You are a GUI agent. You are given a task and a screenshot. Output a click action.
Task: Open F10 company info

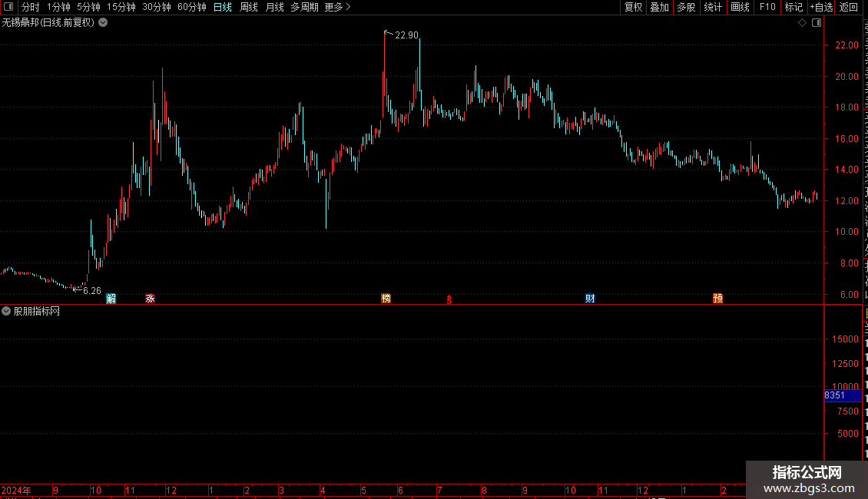[767, 7]
